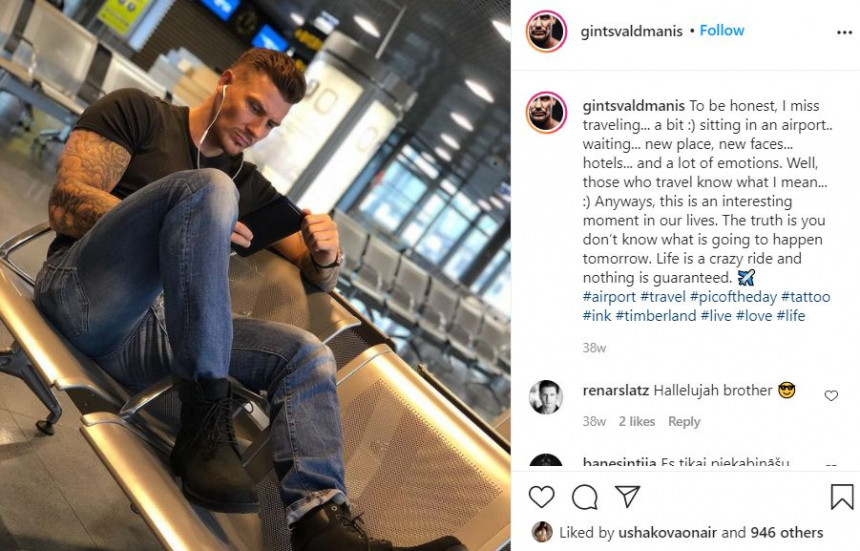Open gintsvaldmanis avatar beside caption
Screen dimensions: 860x551
pyautogui.click(x=546, y=112)
